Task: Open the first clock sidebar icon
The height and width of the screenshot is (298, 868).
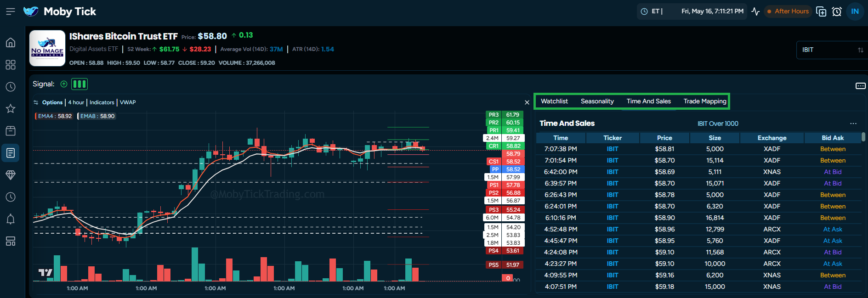Action: pyautogui.click(x=11, y=87)
